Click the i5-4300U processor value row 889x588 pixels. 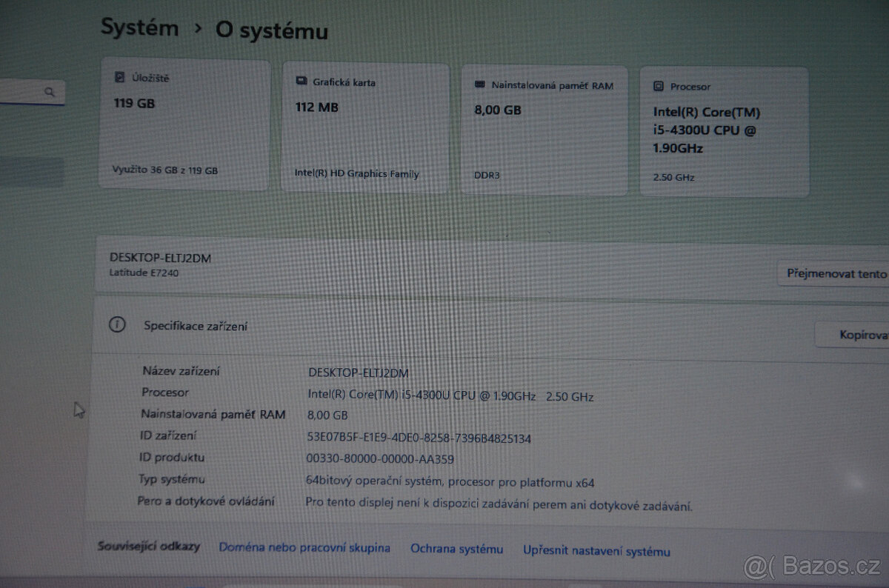[451, 396]
